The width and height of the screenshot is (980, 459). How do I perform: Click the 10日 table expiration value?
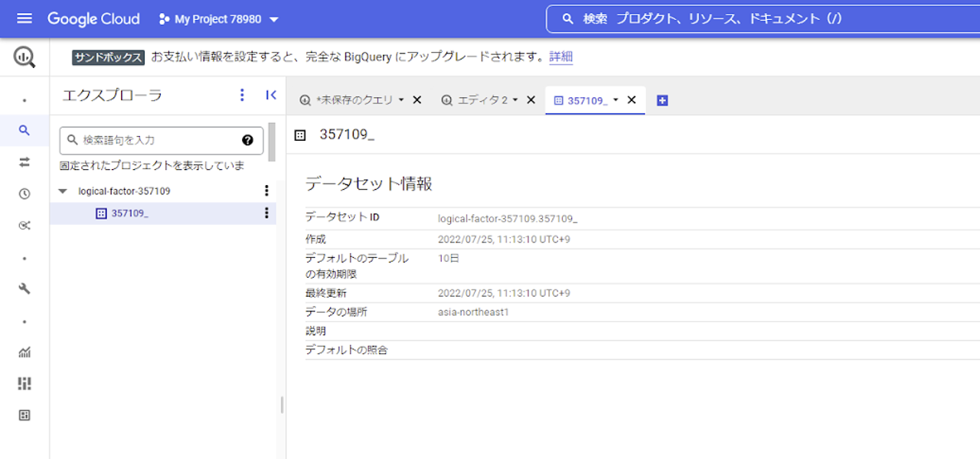tap(449, 259)
